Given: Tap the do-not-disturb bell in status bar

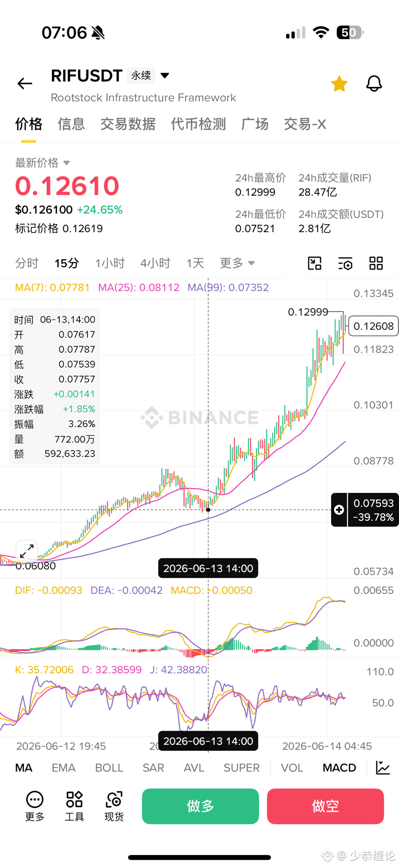Looking at the screenshot, I should 98,33.
